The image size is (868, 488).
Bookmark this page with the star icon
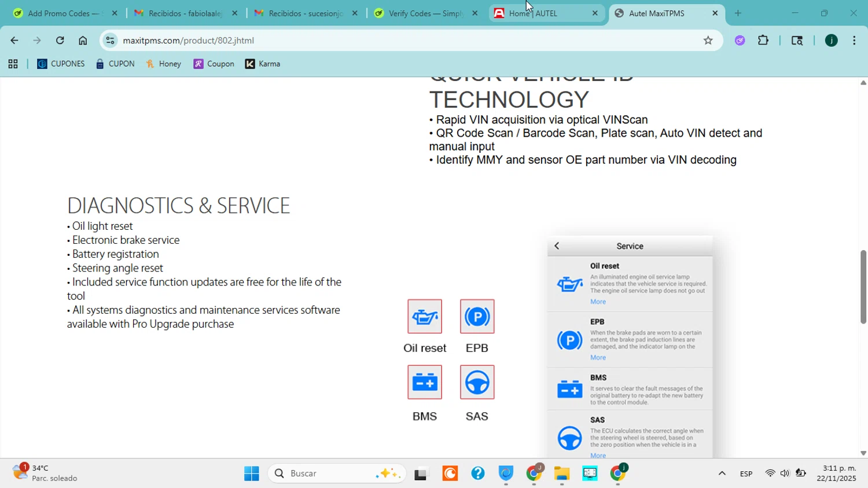[x=708, y=41]
